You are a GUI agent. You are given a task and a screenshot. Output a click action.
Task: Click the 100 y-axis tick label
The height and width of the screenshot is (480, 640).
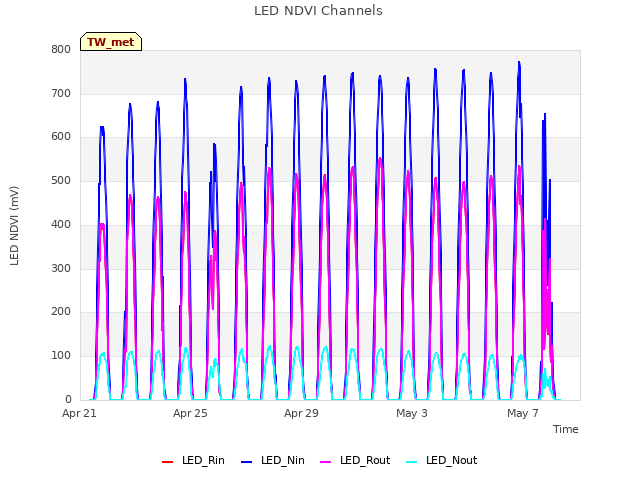[x=61, y=356]
